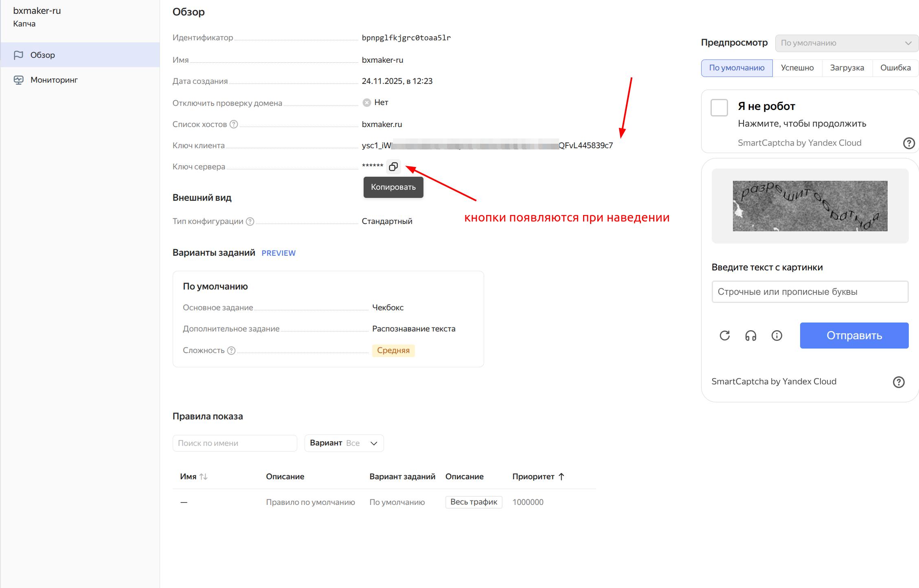
Task: Expand the Вариант filter dropdown
Action: point(344,443)
